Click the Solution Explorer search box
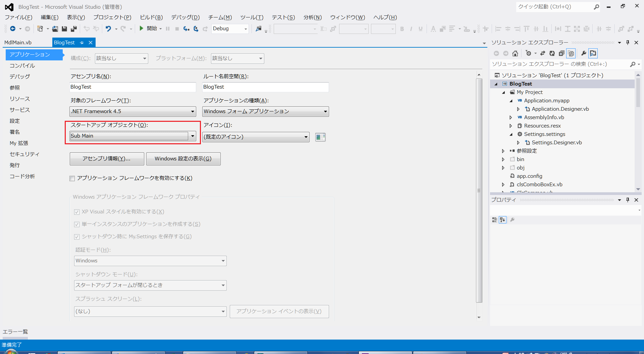644x354 pixels. click(x=560, y=64)
